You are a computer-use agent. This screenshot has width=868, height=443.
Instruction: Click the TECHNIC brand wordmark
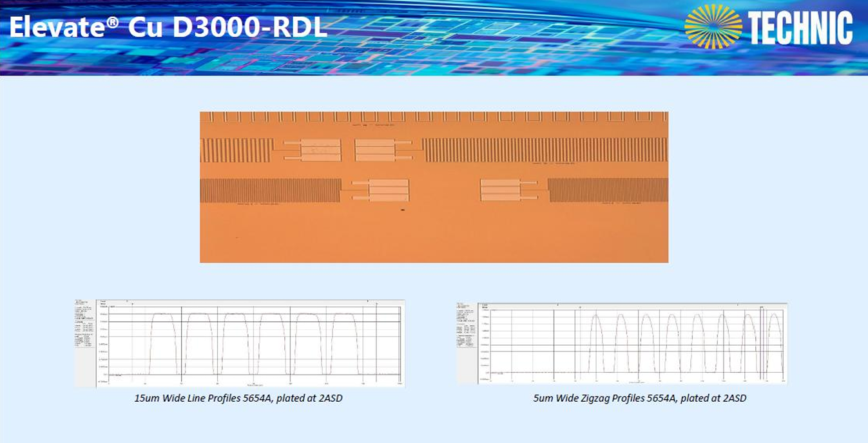tap(800, 28)
